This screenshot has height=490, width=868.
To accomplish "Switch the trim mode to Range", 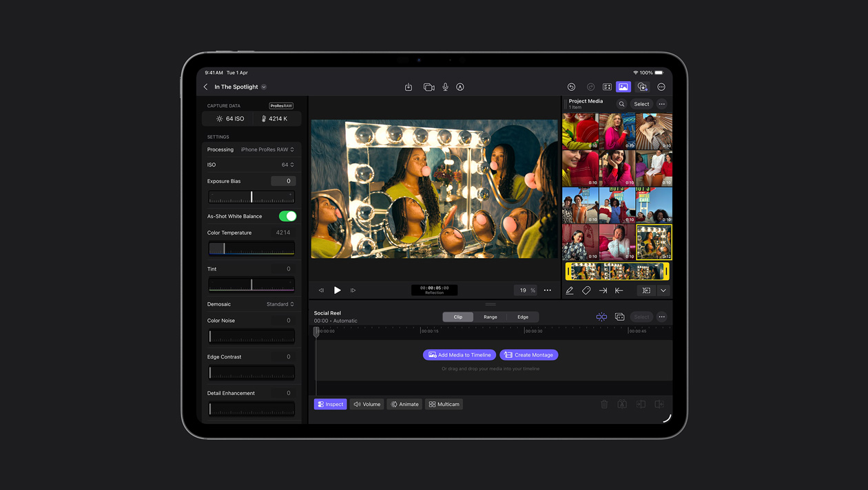I will (x=490, y=317).
